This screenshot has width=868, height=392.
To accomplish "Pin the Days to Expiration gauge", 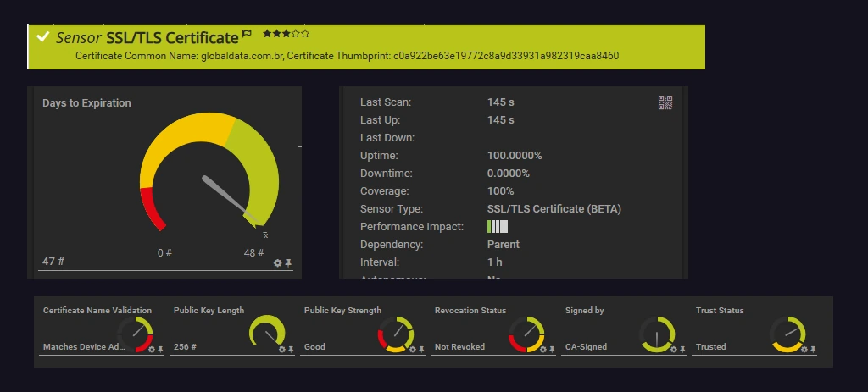I will point(288,263).
